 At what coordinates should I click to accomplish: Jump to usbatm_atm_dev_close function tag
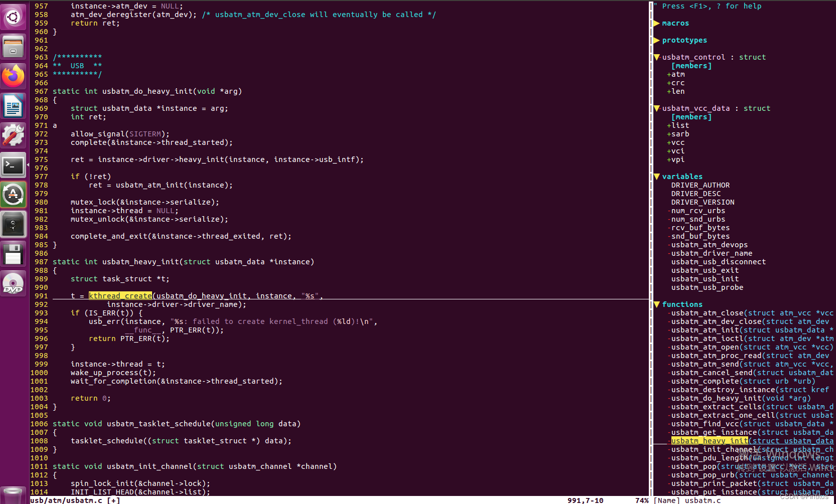(x=717, y=321)
